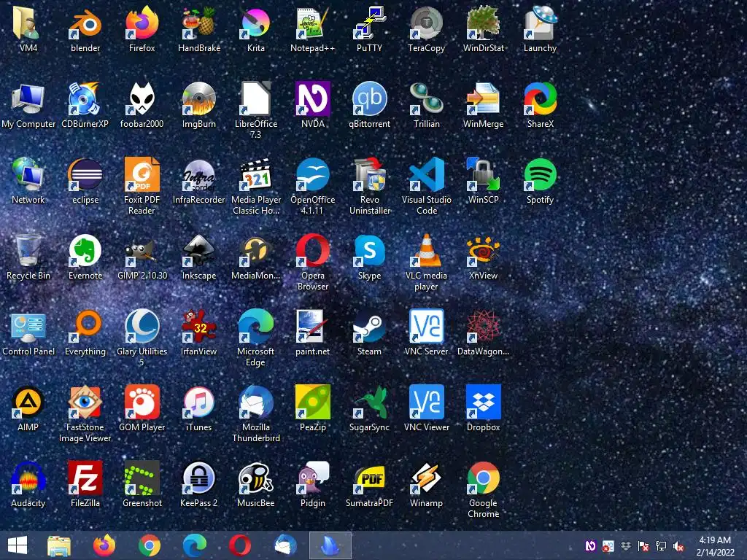This screenshot has height=560, width=747.
Task: Select the qBittorrent icon
Action: click(369, 99)
